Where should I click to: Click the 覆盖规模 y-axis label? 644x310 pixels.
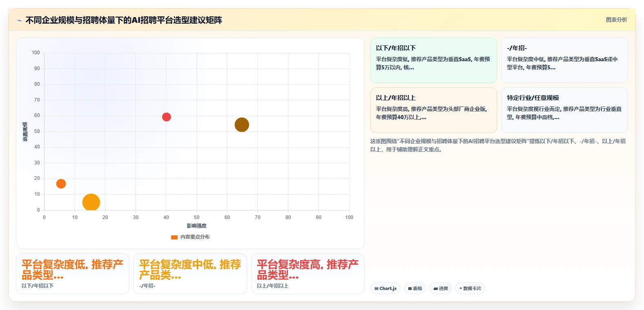click(25, 132)
